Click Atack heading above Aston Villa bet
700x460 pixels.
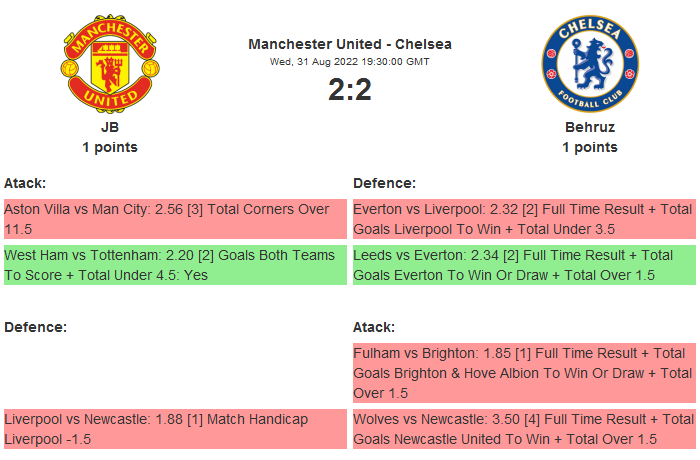click(25, 183)
